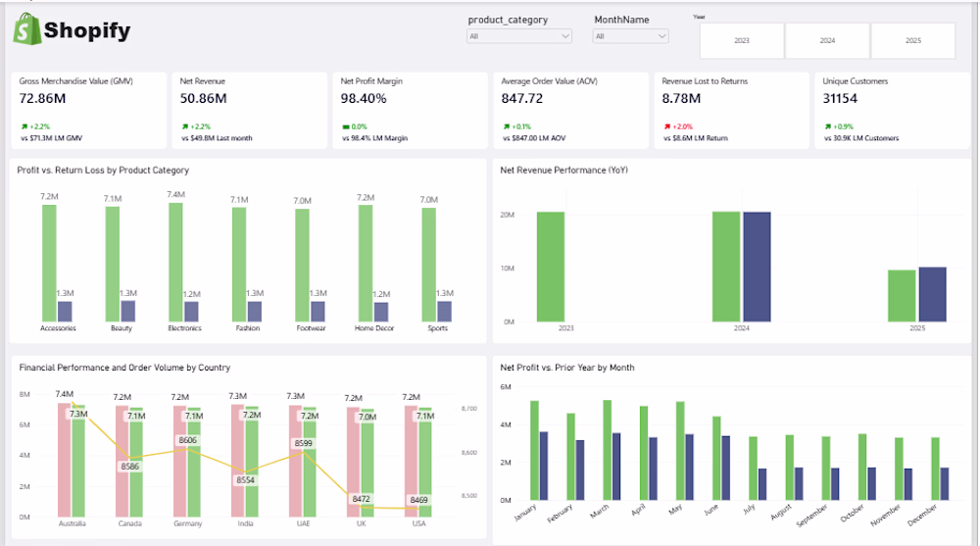
Task: Click the 8606 order label for Germany
Action: click(187, 440)
